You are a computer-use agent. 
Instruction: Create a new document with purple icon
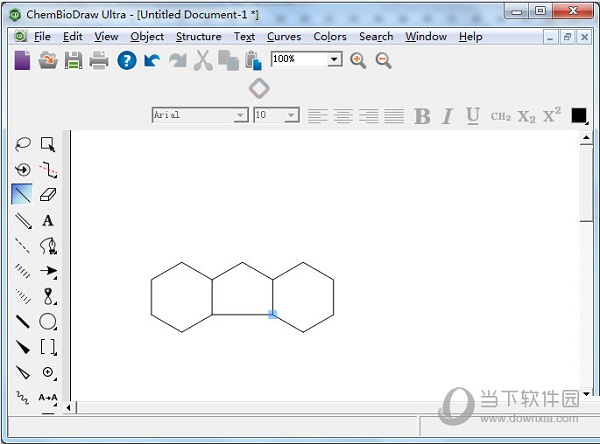(22, 60)
